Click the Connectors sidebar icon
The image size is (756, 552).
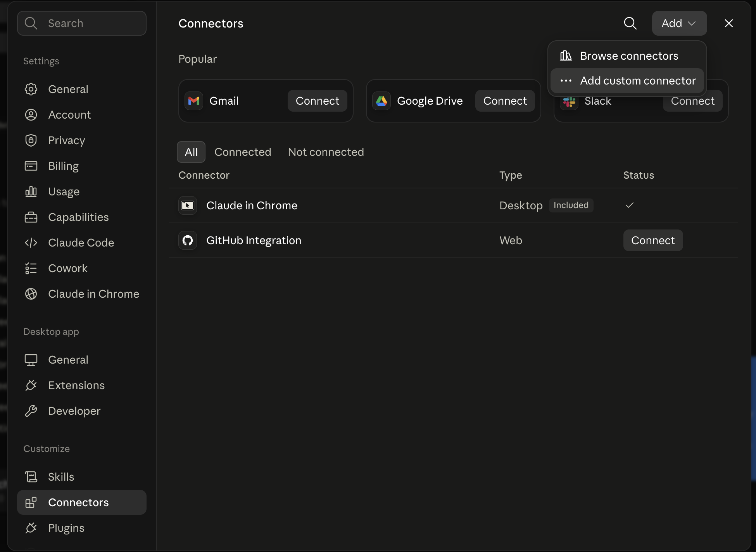click(x=31, y=502)
